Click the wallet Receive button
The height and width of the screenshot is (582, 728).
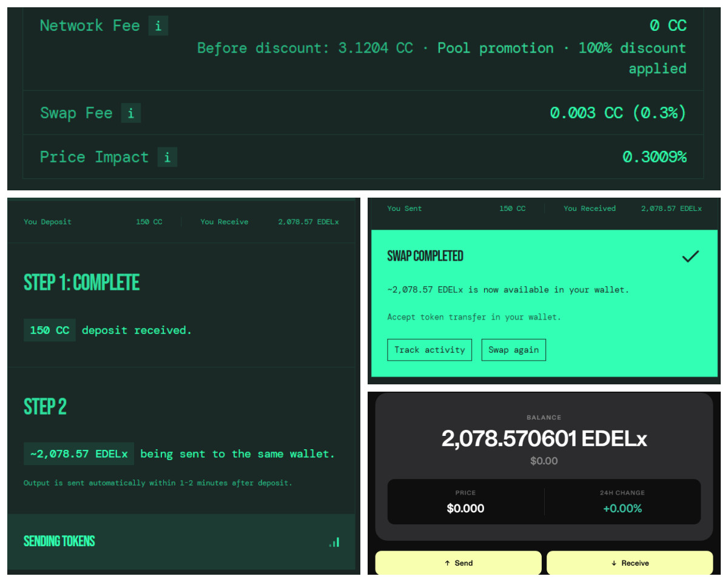click(630, 563)
